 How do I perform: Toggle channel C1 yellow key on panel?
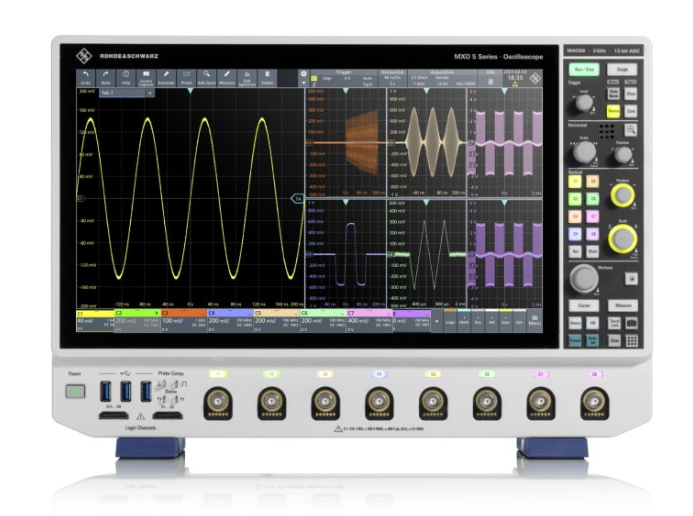pyautogui.click(x=575, y=181)
